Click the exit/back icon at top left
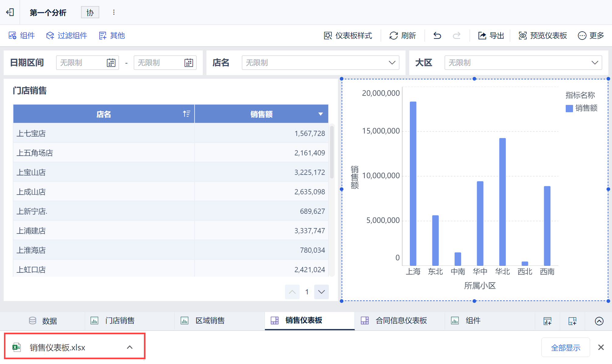This screenshot has height=364, width=612. tap(10, 12)
